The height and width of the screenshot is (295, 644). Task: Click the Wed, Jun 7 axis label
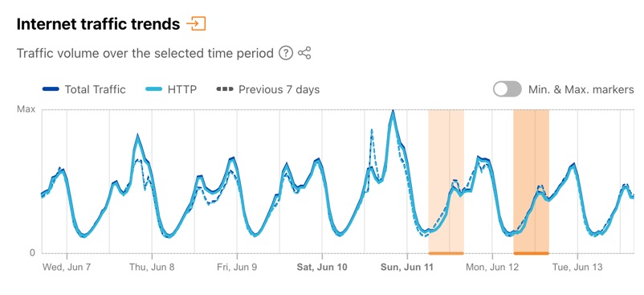(67, 268)
